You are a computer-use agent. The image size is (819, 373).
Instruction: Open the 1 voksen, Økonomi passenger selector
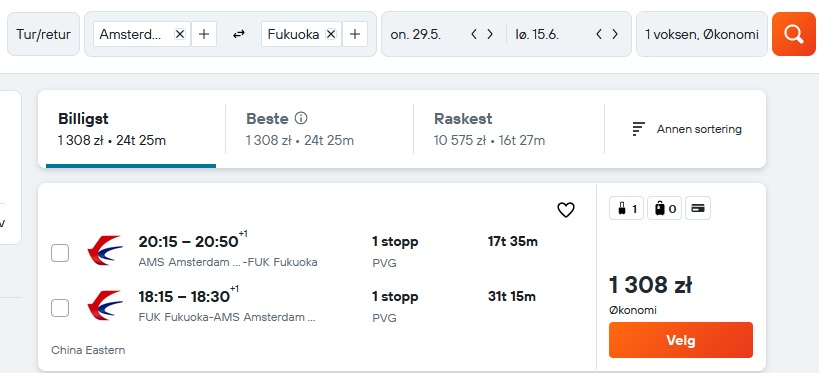tap(701, 34)
